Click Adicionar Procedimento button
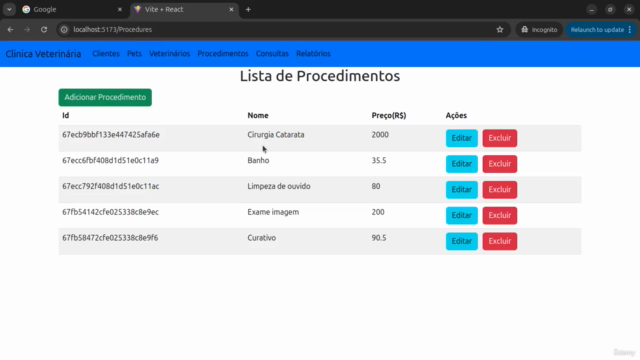 coord(105,97)
